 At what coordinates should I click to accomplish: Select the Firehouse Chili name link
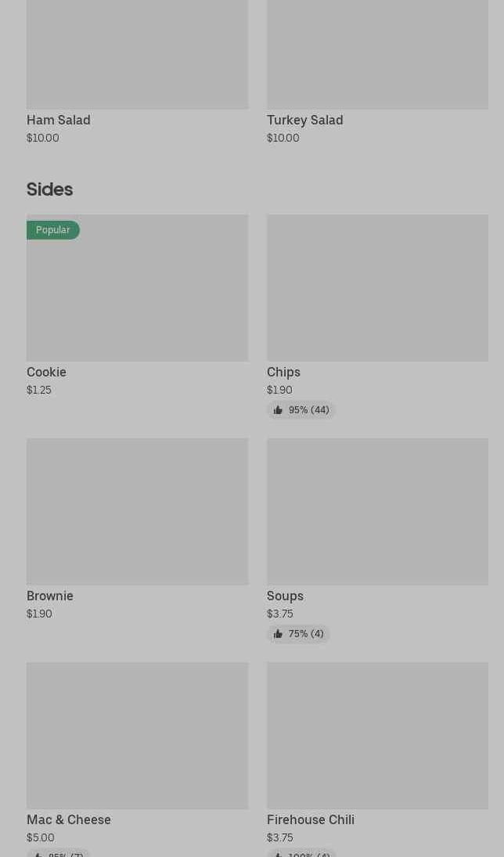pyautogui.click(x=311, y=819)
